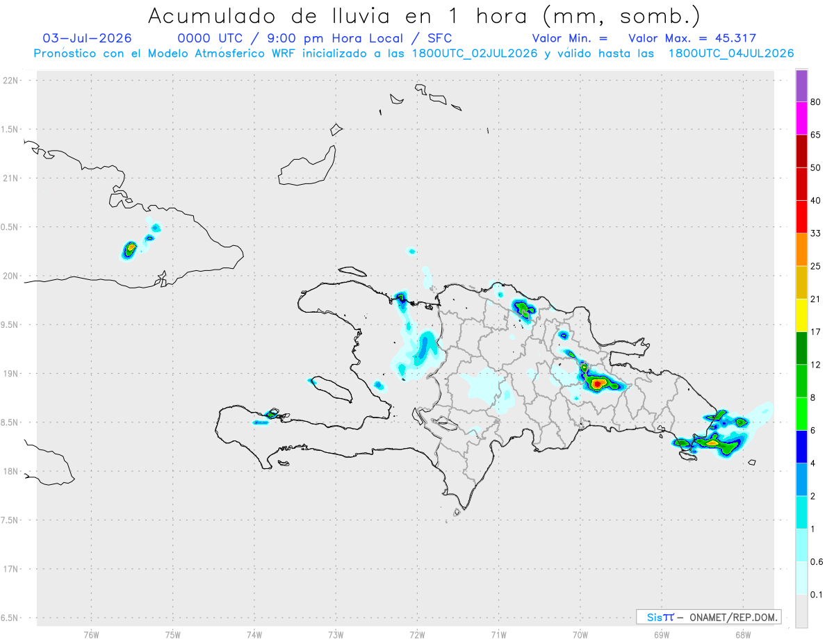
Task: Click the colorbar value label '33'
Action: (x=816, y=233)
